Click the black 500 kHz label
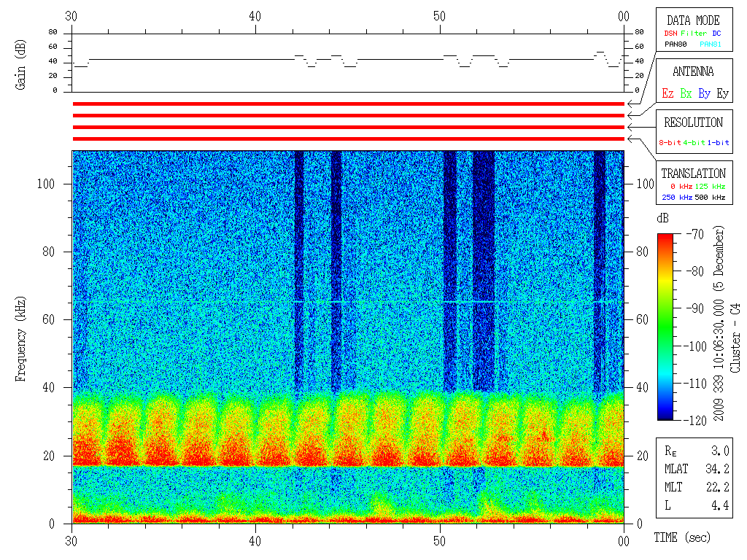Viewport: 747px width, 560px height. coord(710,197)
